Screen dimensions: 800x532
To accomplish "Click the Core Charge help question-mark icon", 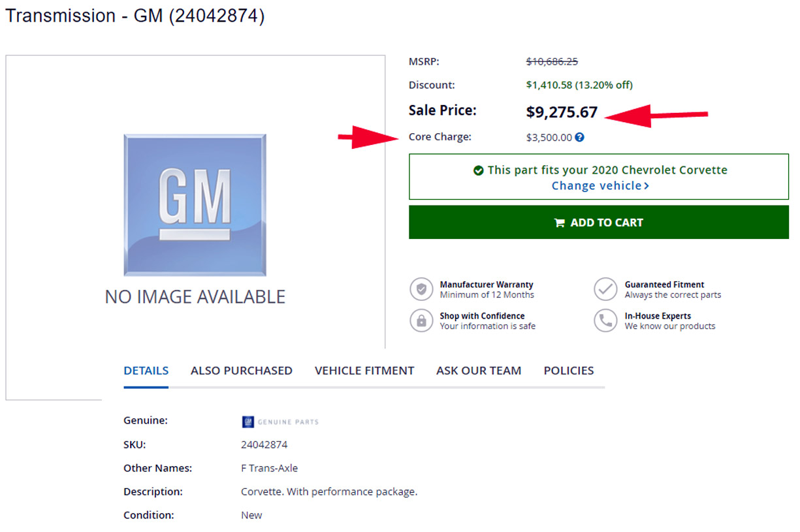I will click(579, 138).
